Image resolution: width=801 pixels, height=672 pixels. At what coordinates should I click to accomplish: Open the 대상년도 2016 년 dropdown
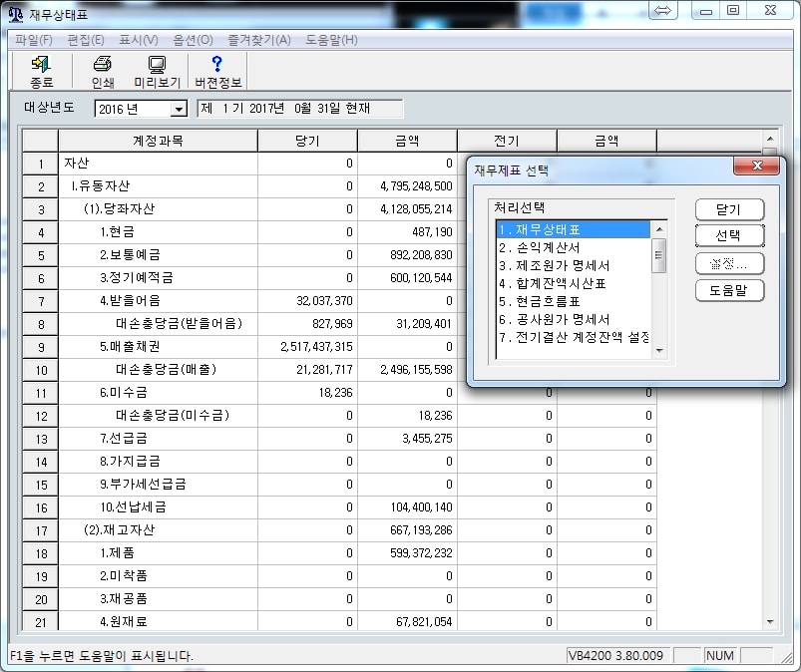click(179, 109)
